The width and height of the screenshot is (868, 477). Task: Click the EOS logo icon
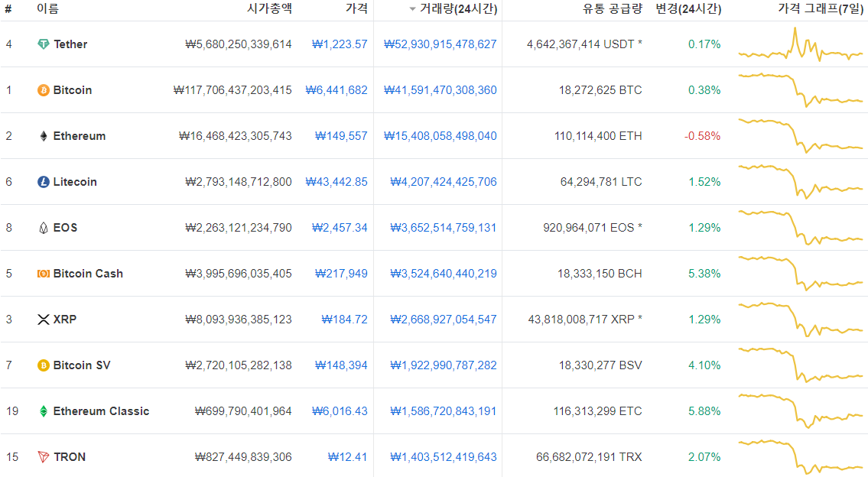point(43,228)
